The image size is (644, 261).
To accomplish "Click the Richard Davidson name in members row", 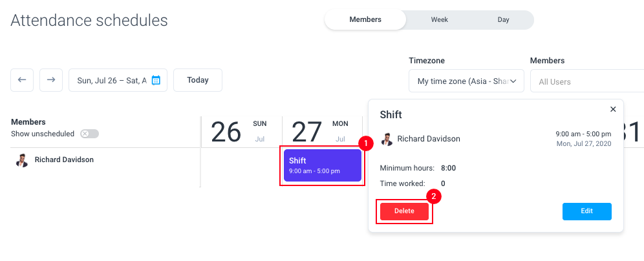I will point(64,160).
